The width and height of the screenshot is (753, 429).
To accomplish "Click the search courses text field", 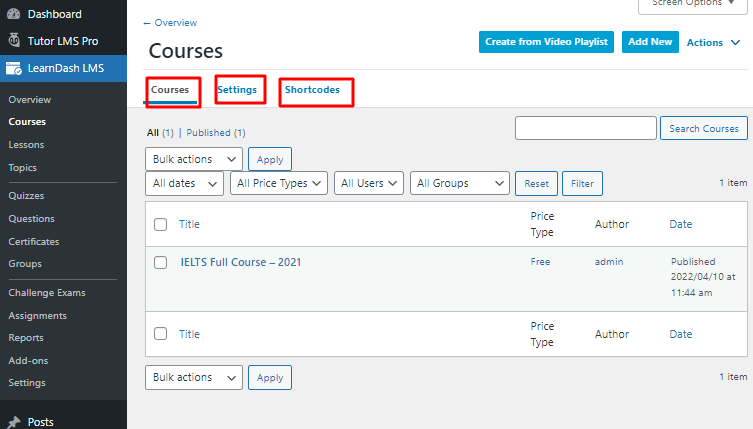I will 585,128.
